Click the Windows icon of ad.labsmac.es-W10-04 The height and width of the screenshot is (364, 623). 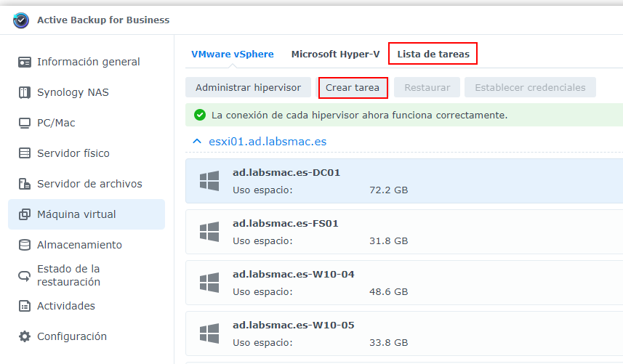click(x=209, y=283)
